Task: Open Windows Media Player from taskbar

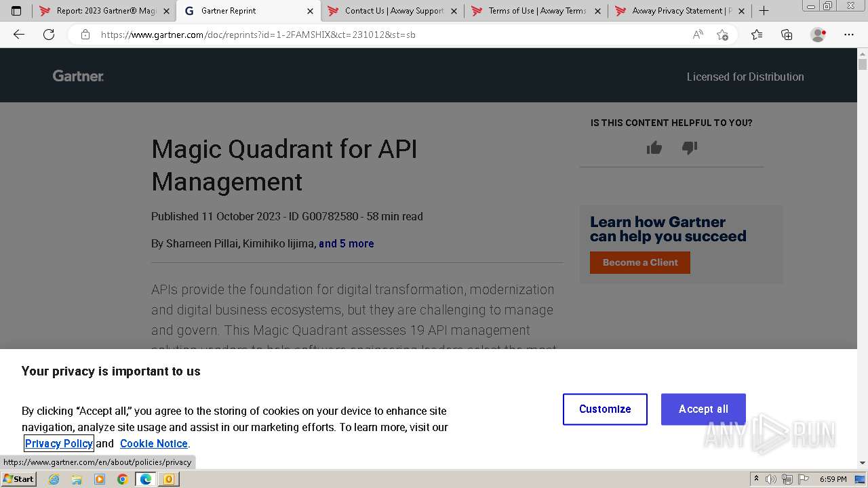Action: (x=100, y=479)
